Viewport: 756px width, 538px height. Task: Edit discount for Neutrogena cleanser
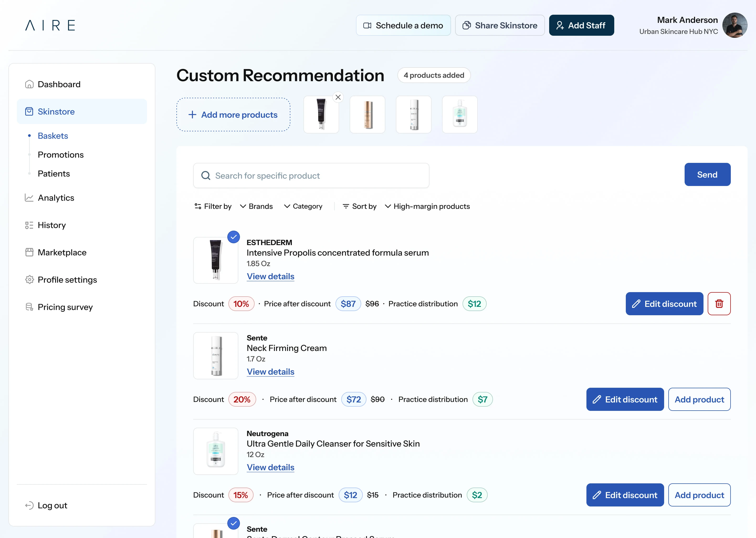[625, 495]
